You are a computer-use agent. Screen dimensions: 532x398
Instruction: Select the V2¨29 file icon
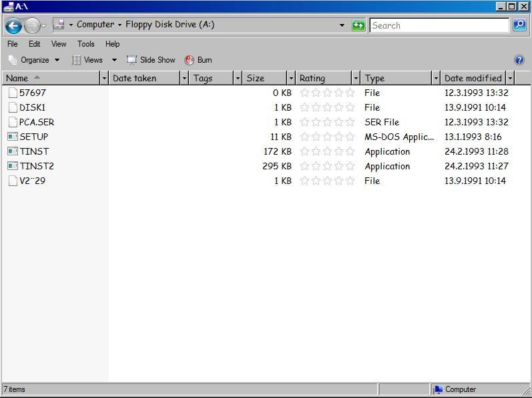[13, 181]
